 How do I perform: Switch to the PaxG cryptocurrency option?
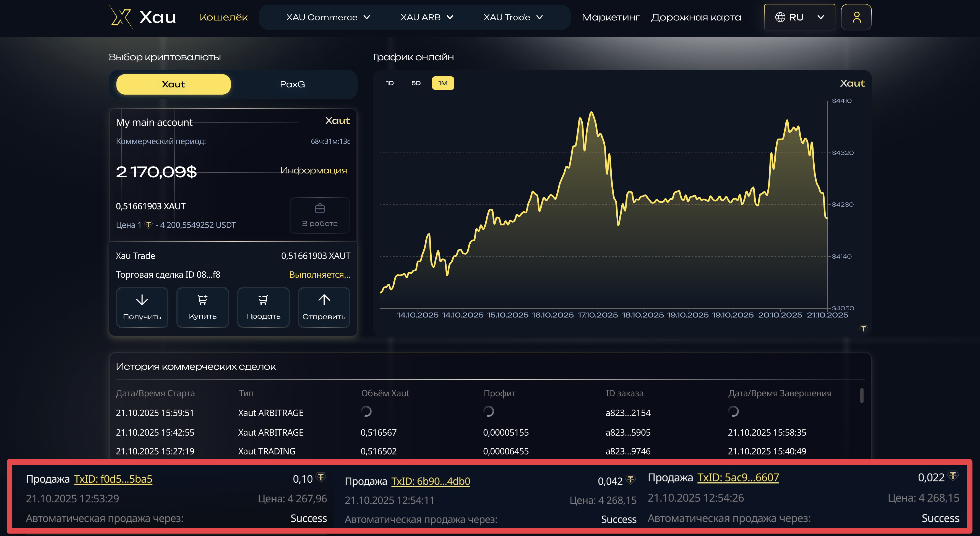(292, 84)
